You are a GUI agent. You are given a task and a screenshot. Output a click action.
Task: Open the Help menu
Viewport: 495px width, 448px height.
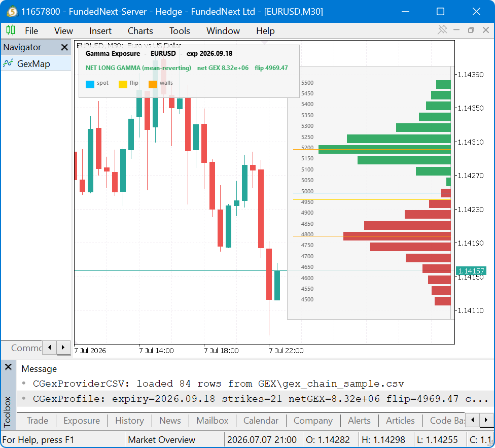tap(265, 31)
